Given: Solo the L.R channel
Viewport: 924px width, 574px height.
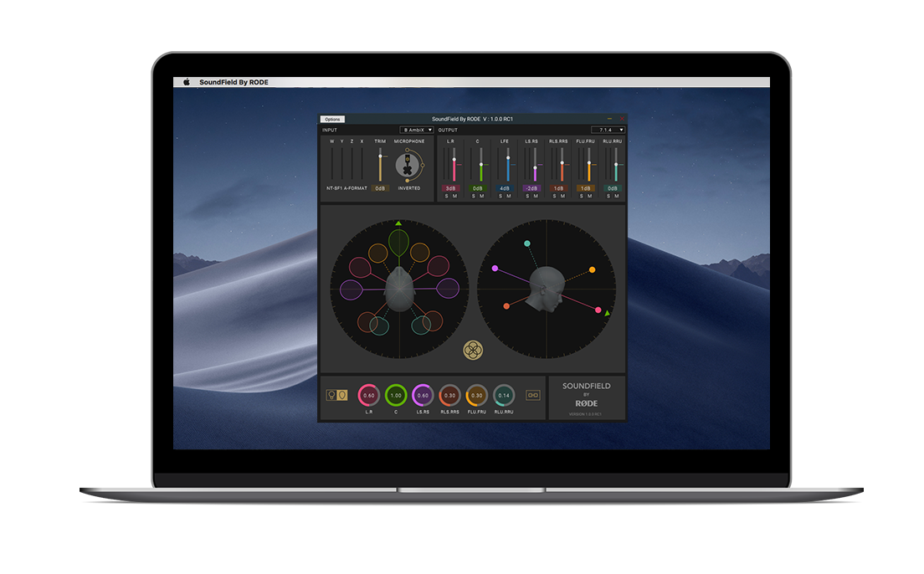Looking at the screenshot, I should (x=447, y=197).
